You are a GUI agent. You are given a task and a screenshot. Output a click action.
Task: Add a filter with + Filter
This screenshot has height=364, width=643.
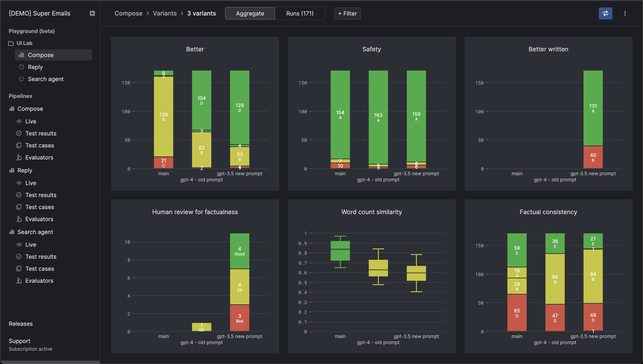click(x=347, y=13)
